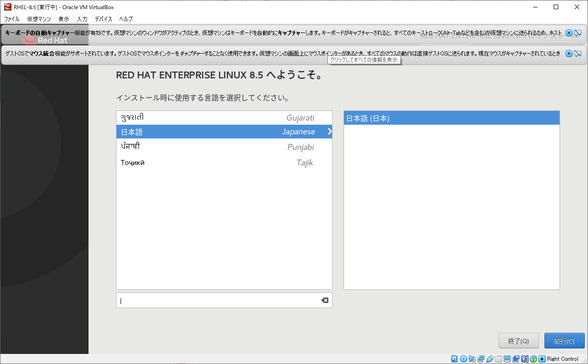This screenshot has width=588, height=364.
Task: Clear the language search field
Action: (325, 300)
